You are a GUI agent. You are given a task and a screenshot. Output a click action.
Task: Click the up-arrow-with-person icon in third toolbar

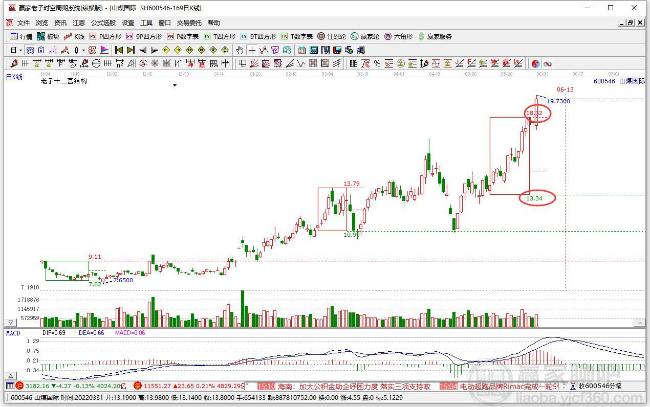coord(424,64)
